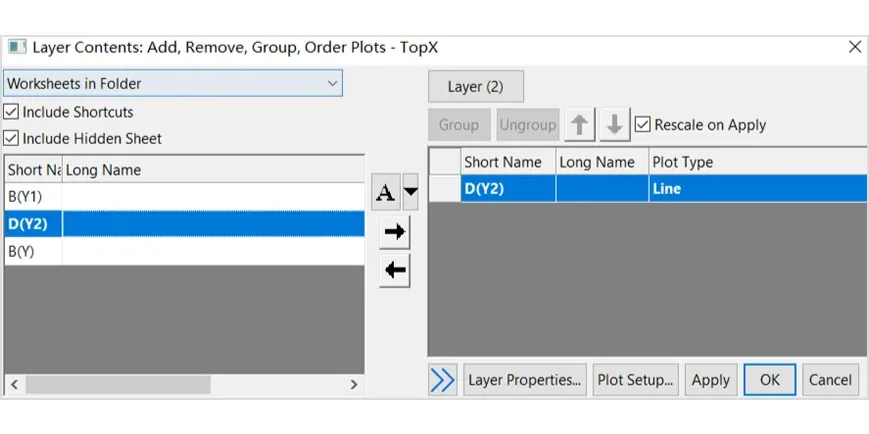Select the B(Y1) row in the list

[x=184, y=197]
